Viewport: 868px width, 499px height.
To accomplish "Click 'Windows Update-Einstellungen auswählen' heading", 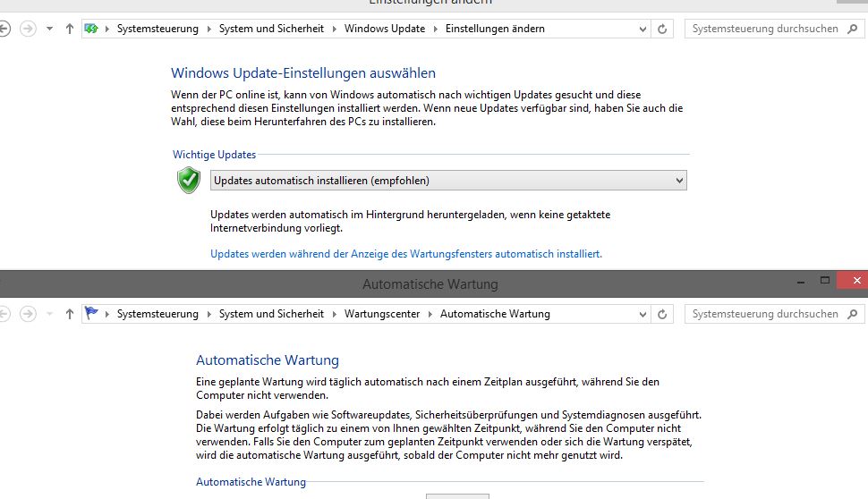I will point(303,73).
